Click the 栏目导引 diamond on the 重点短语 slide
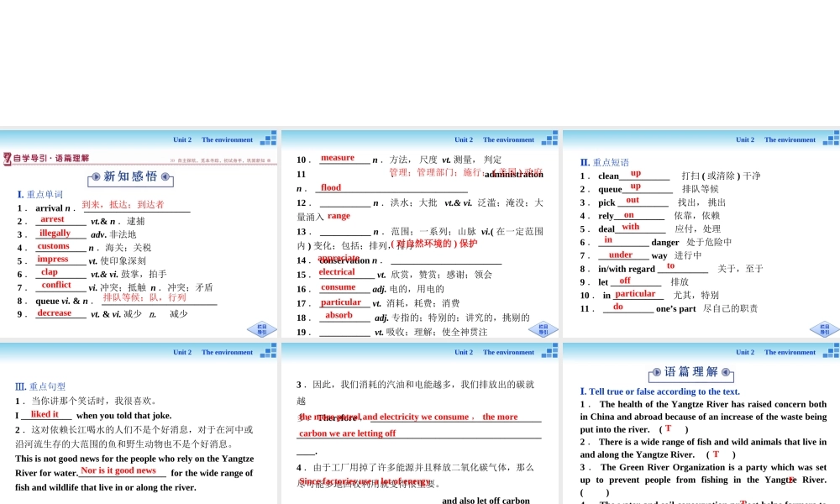Screen dimensions: 840x504 (824, 329)
